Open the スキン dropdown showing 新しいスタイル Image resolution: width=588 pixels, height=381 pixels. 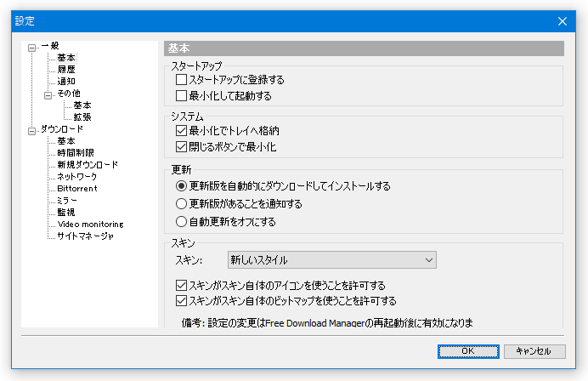pos(332,259)
